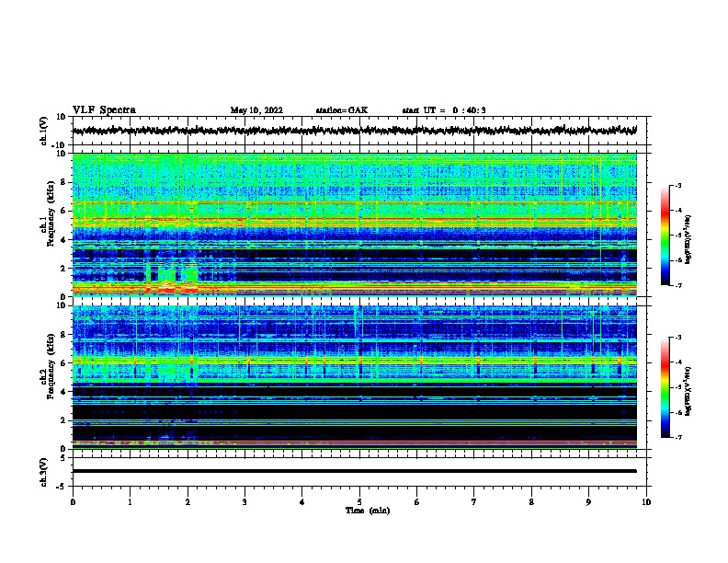
Task: Click the time axis tick label '1'
Action: coord(130,502)
